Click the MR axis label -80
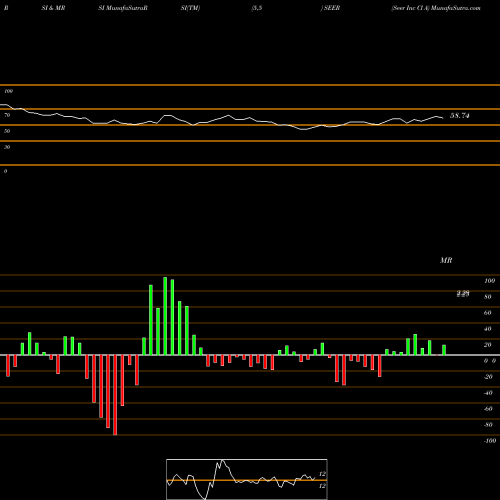500x500 pixels. coord(488,425)
